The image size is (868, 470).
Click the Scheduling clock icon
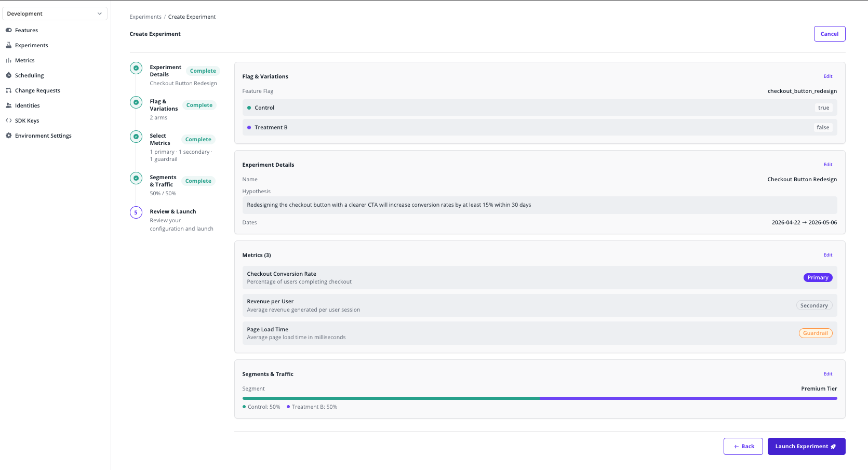[x=9, y=75]
